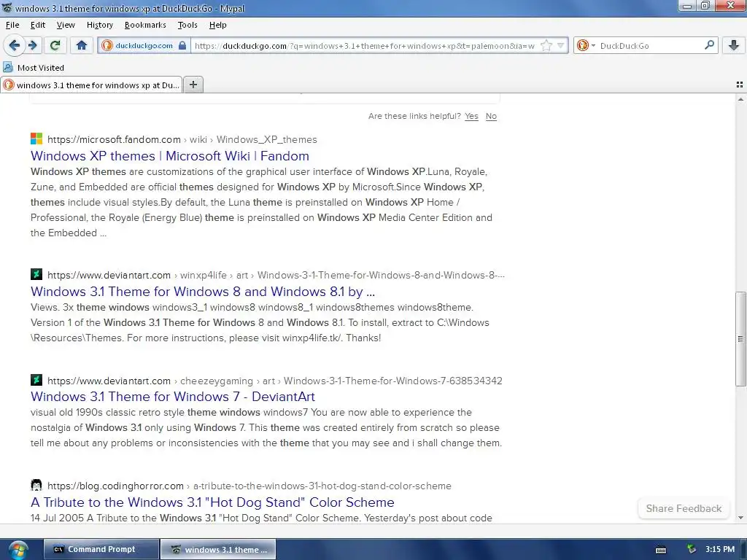
Task: Click the cheezeygaming deviantart result URL
Action: [275, 381]
